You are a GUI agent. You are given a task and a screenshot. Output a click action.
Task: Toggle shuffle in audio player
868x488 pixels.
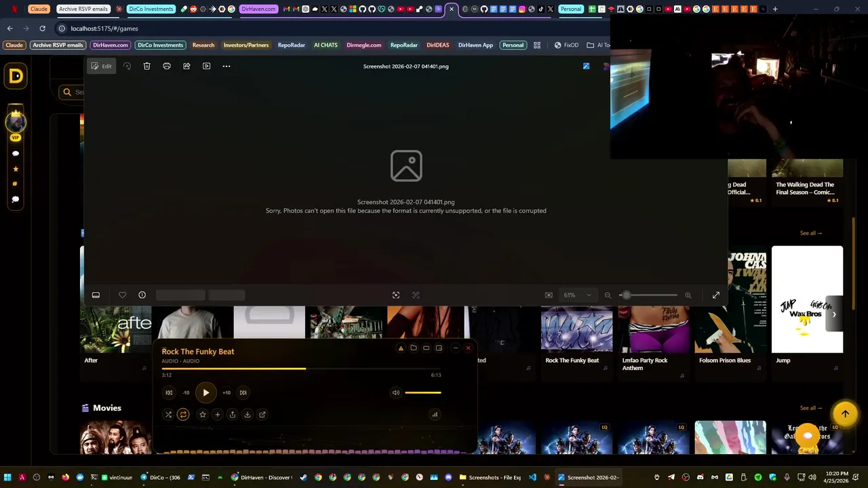tap(168, 415)
